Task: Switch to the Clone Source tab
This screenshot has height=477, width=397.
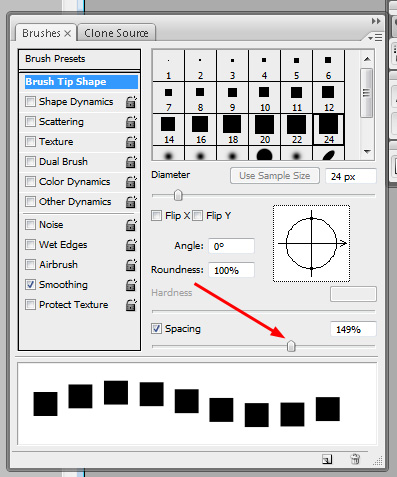Action: pyautogui.click(x=116, y=33)
